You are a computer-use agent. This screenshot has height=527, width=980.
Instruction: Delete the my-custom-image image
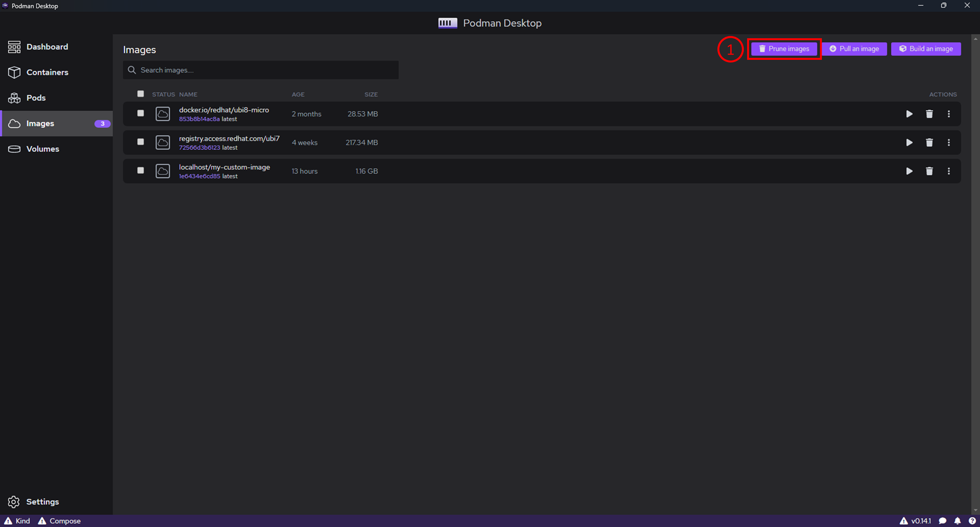pyautogui.click(x=929, y=171)
